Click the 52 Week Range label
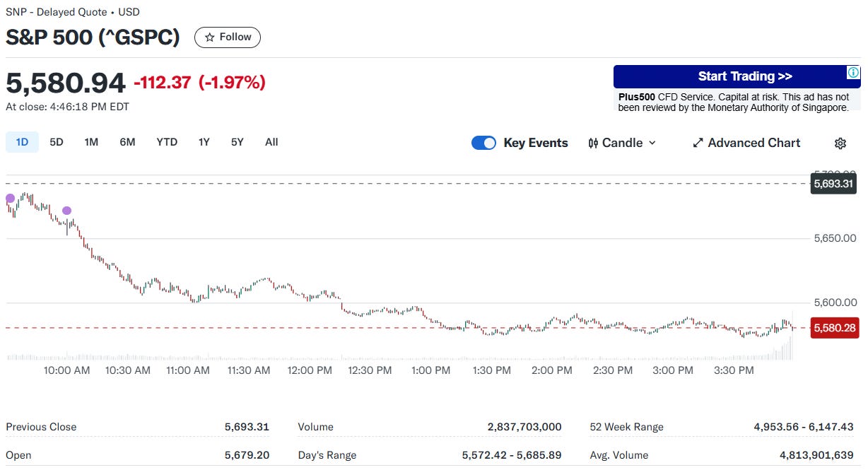Screen dimensions: 868x470 click(626, 427)
